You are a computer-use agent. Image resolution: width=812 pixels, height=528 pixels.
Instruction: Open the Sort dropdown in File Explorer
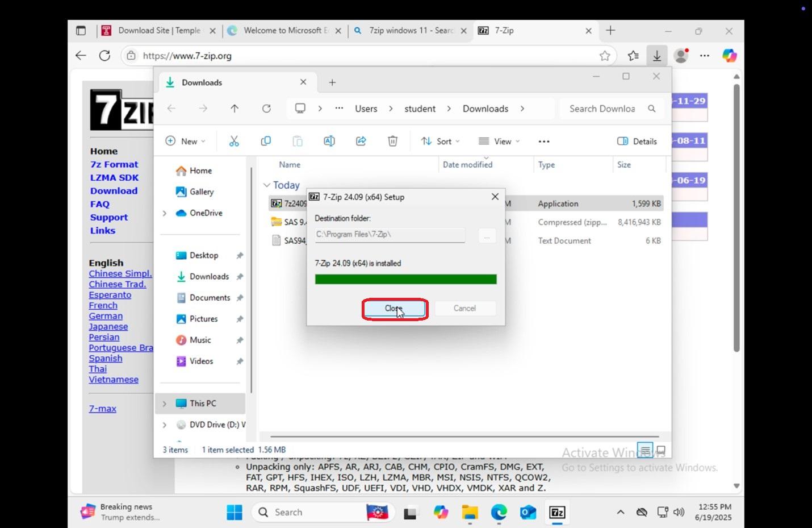(x=441, y=142)
